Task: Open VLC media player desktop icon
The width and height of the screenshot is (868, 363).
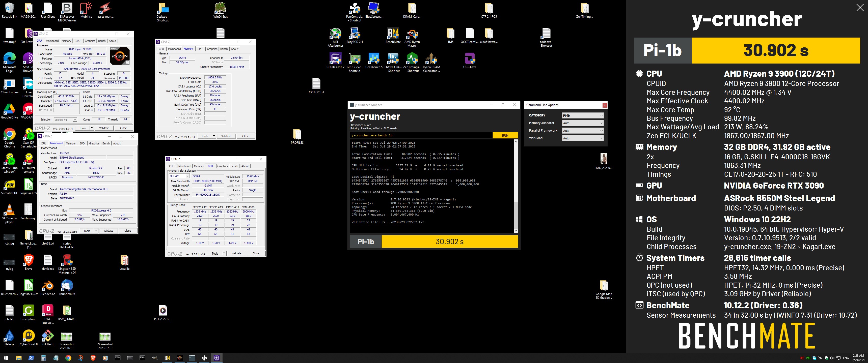Action: [9, 214]
